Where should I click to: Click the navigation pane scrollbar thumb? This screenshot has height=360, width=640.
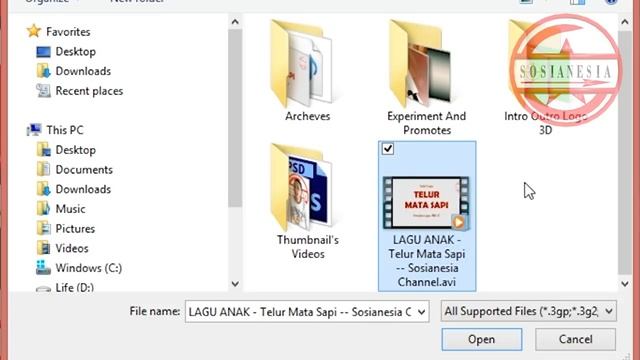[235, 118]
